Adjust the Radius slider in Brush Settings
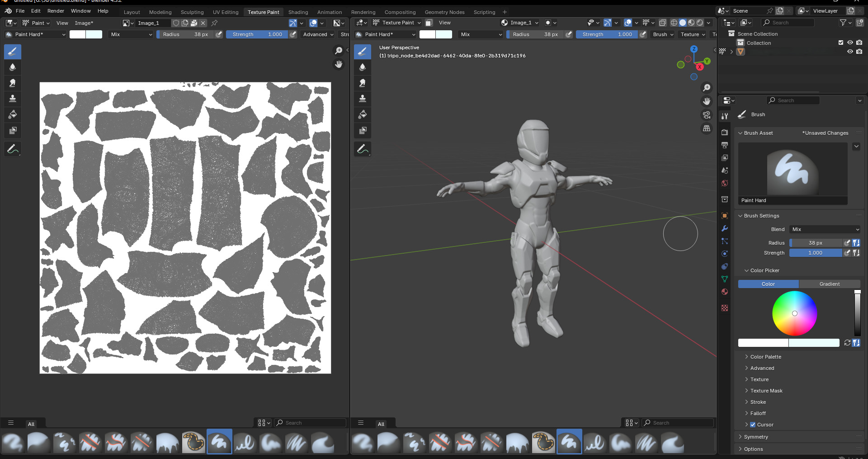This screenshot has height=459, width=868. [x=816, y=243]
